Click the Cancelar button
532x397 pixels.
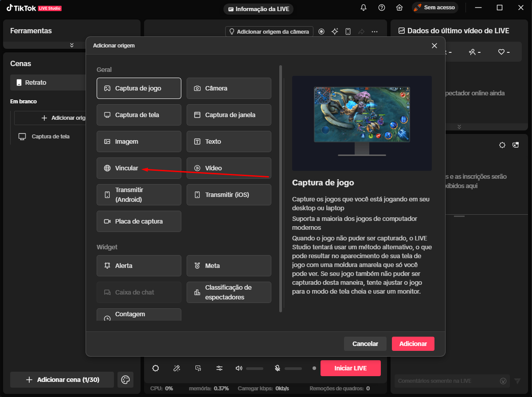tap(365, 344)
